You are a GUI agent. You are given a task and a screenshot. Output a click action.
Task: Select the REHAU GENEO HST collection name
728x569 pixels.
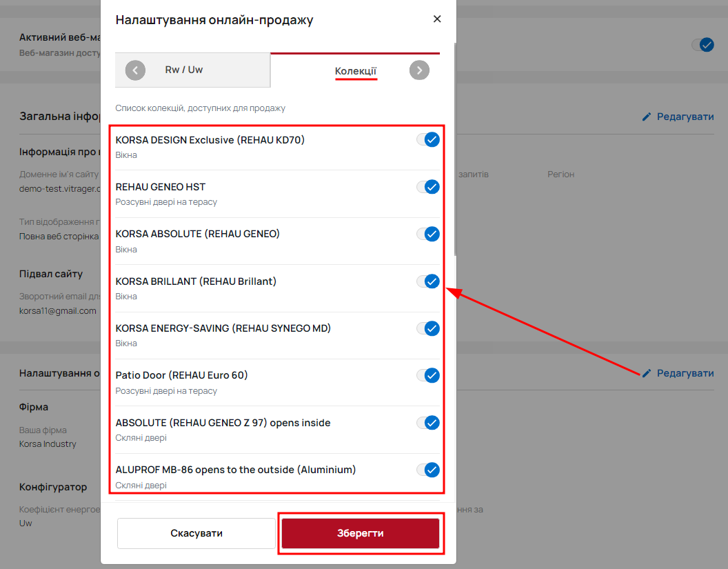pyautogui.click(x=160, y=187)
